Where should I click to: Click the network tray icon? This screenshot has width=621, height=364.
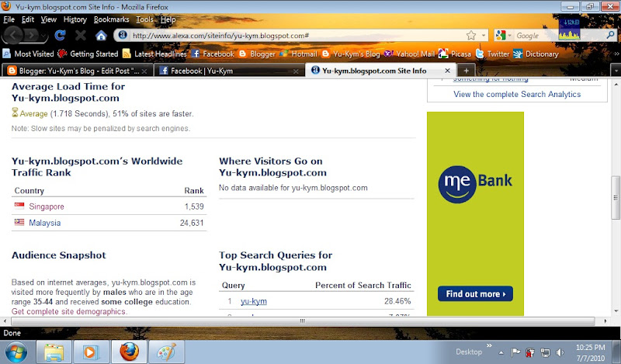tap(545, 352)
